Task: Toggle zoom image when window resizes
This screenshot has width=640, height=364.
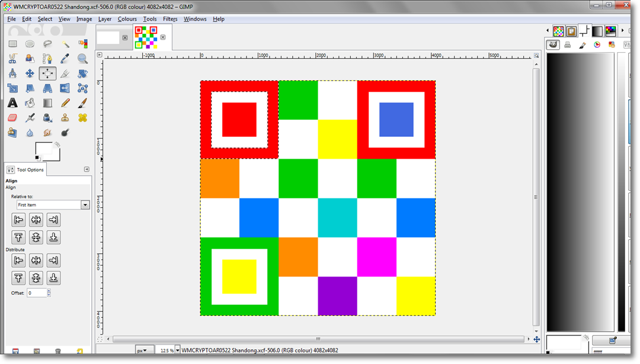Action: 536,56
